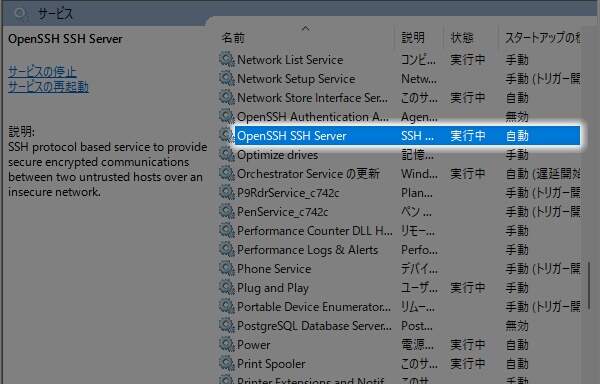Select the Phone Service name

(274, 269)
